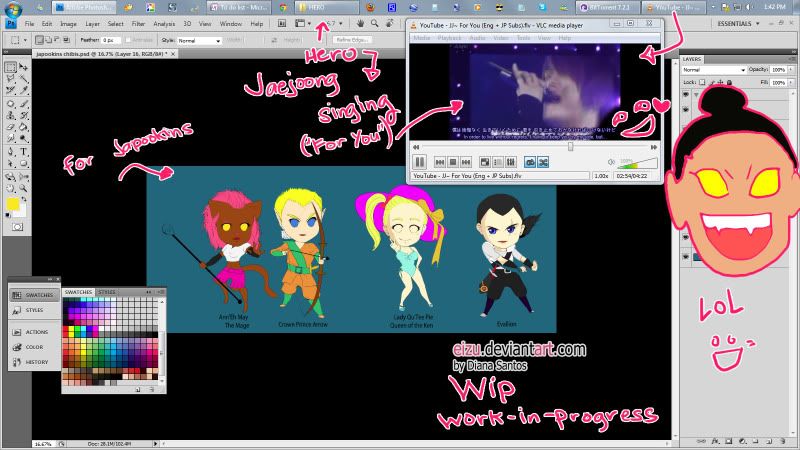The height and width of the screenshot is (450, 800).
Task: Toggle Quick Mask mode icon
Action: point(17,227)
